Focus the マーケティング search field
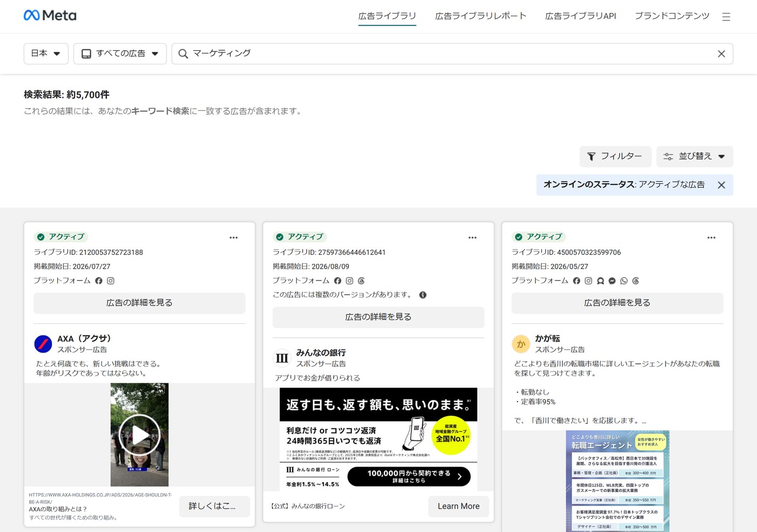The width and height of the screenshot is (757, 532). coord(452,54)
